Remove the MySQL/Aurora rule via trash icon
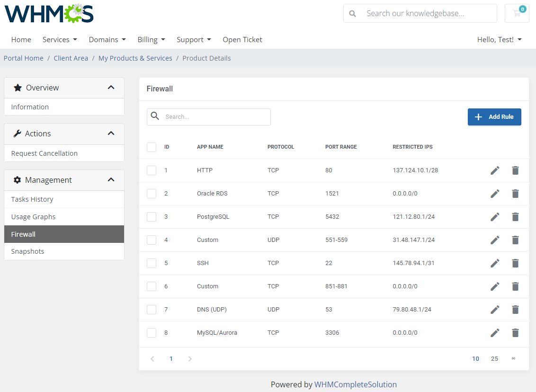The width and height of the screenshot is (536, 392). click(x=515, y=333)
